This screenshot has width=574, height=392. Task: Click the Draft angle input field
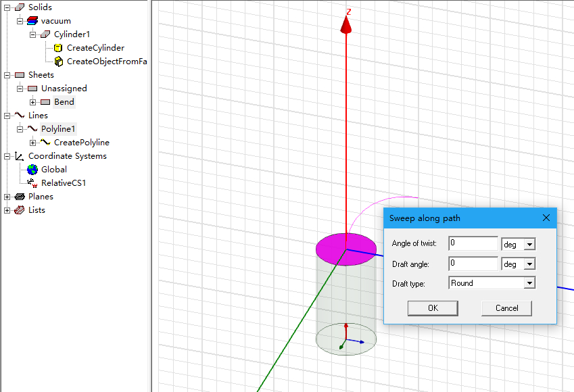(473, 264)
